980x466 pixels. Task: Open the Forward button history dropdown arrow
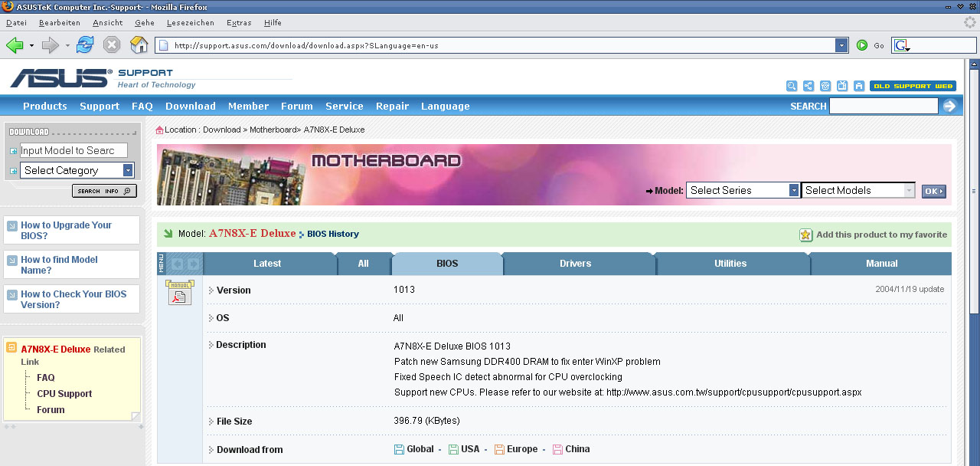[67, 46]
